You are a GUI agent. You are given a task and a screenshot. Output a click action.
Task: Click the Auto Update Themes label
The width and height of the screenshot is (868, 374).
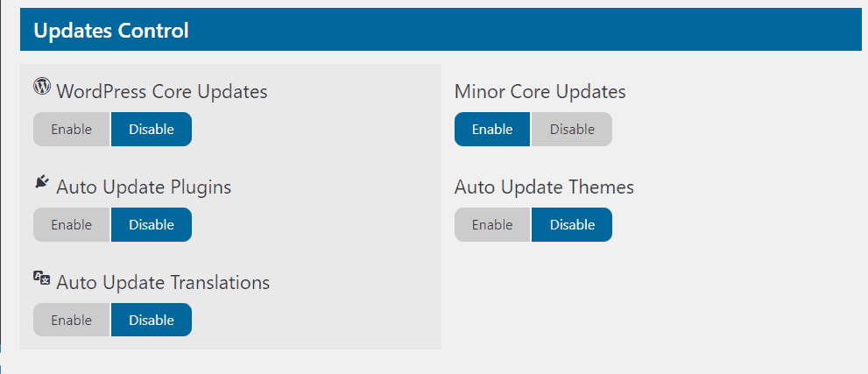544,187
